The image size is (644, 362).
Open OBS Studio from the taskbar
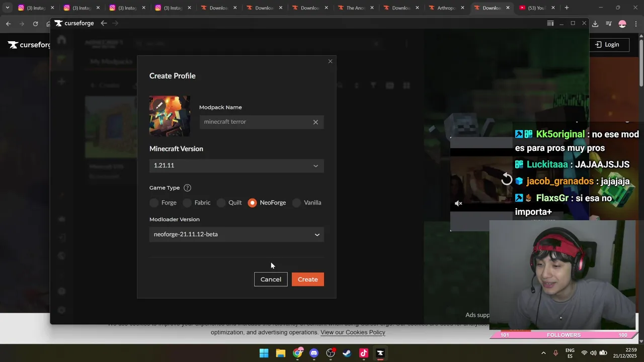[x=331, y=353]
